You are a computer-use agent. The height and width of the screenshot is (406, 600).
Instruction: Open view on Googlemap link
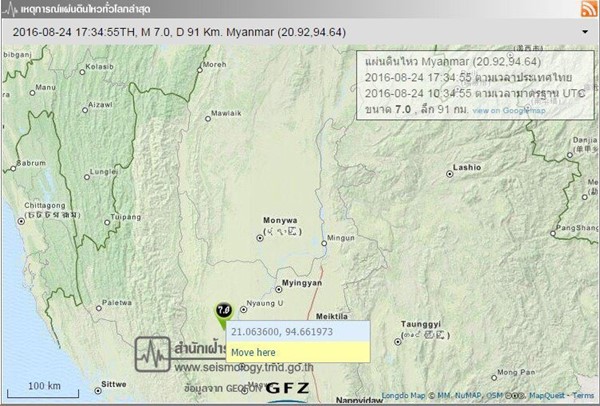509,111
